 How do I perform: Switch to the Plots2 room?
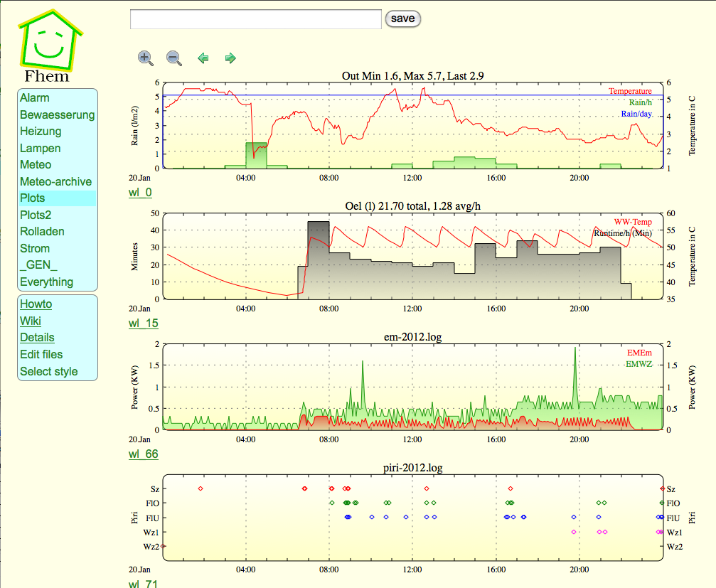click(x=36, y=215)
